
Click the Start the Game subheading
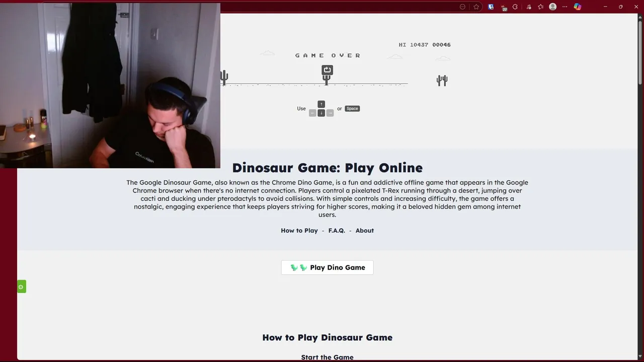coord(327,357)
